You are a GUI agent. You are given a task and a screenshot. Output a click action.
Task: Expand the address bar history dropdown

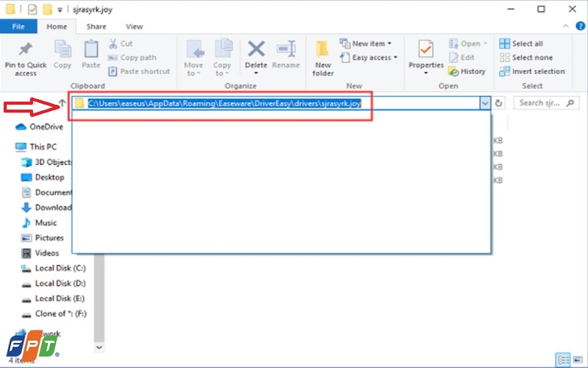485,103
